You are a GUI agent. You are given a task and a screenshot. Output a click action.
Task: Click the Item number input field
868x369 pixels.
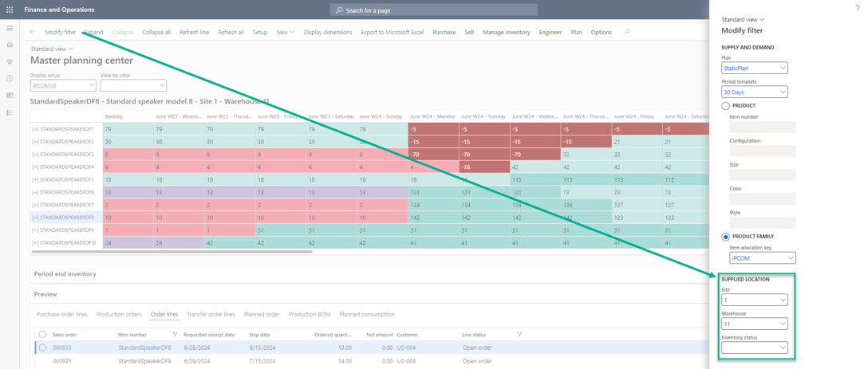pyautogui.click(x=762, y=128)
